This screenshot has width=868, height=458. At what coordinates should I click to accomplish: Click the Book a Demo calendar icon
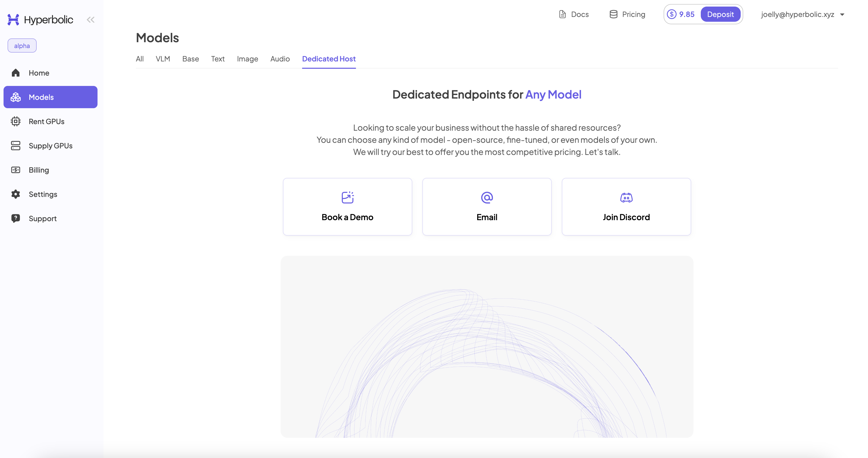pos(347,197)
